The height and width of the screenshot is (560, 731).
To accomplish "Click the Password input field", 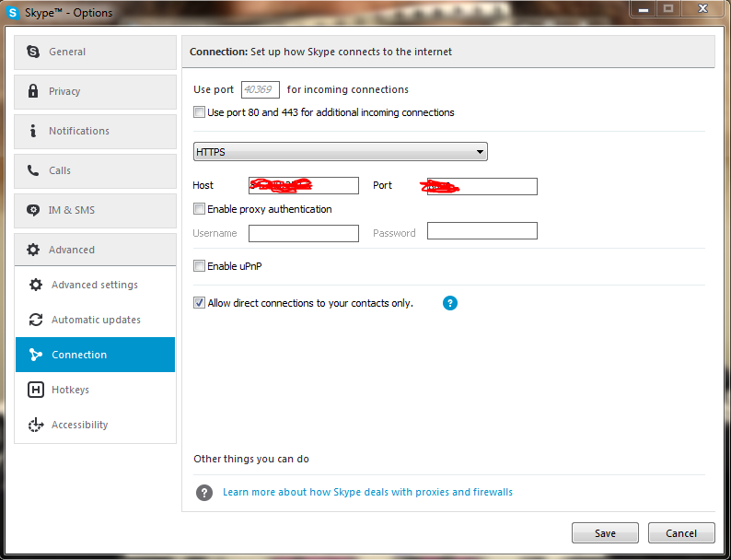I will coord(482,231).
